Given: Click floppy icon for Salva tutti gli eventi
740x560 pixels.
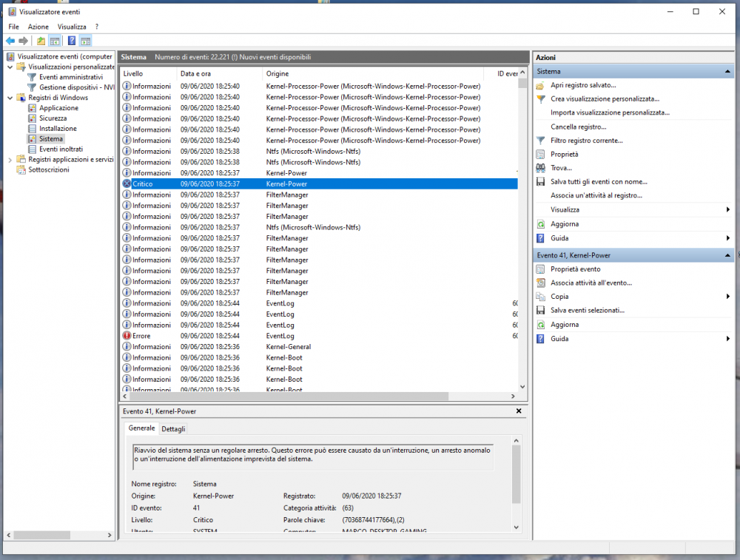Looking at the screenshot, I should click(x=541, y=182).
